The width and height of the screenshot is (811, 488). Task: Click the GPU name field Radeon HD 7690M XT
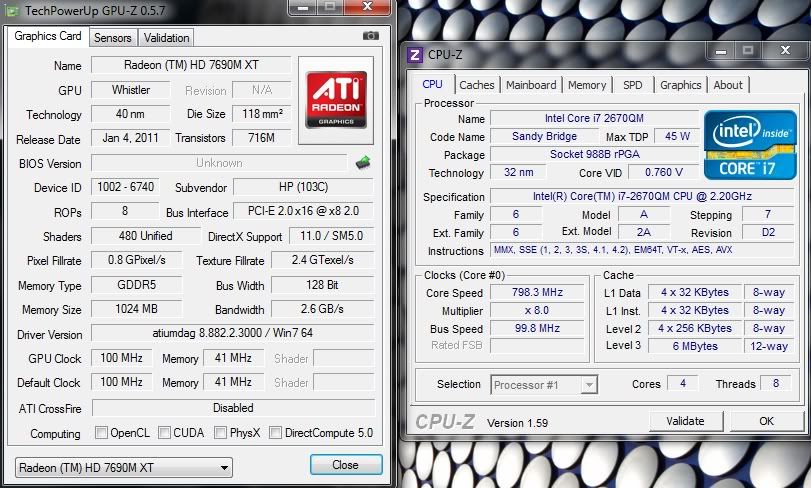[x=191, y=65]
